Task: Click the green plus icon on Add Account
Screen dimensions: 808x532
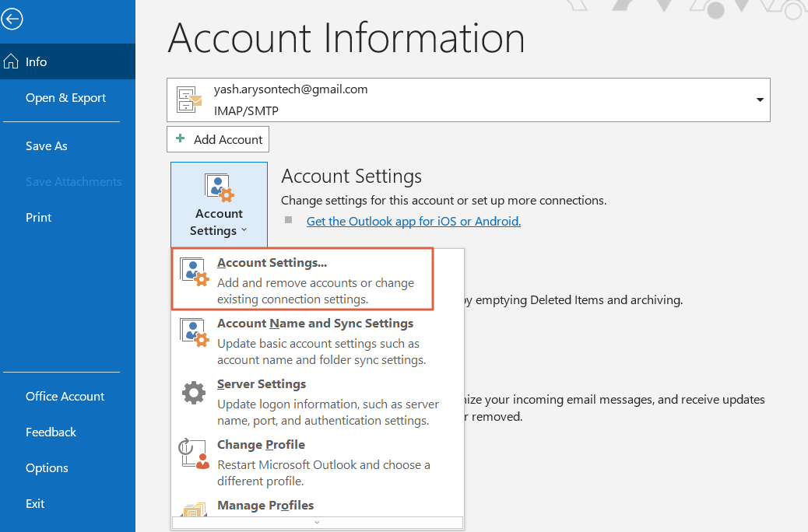Action: [x=181, y=138]
